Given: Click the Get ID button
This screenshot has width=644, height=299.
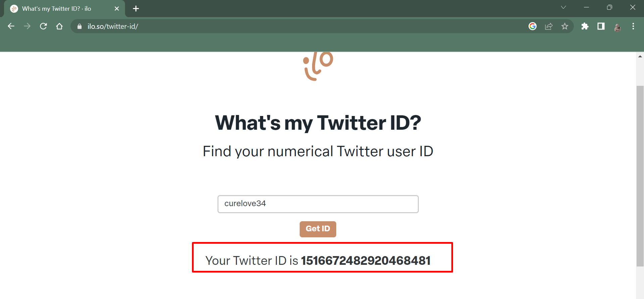Looking at the screenshot, I should point(318,229).
